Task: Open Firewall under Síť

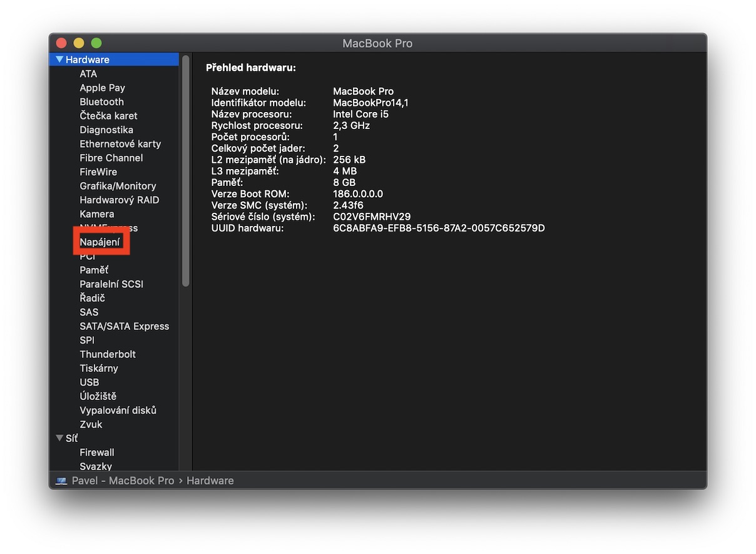Action: coord(97,452)
